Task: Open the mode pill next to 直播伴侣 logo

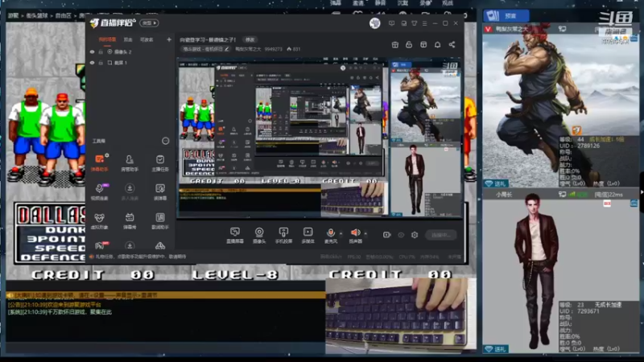Action: pyautogui.click(x=149, y=23)
